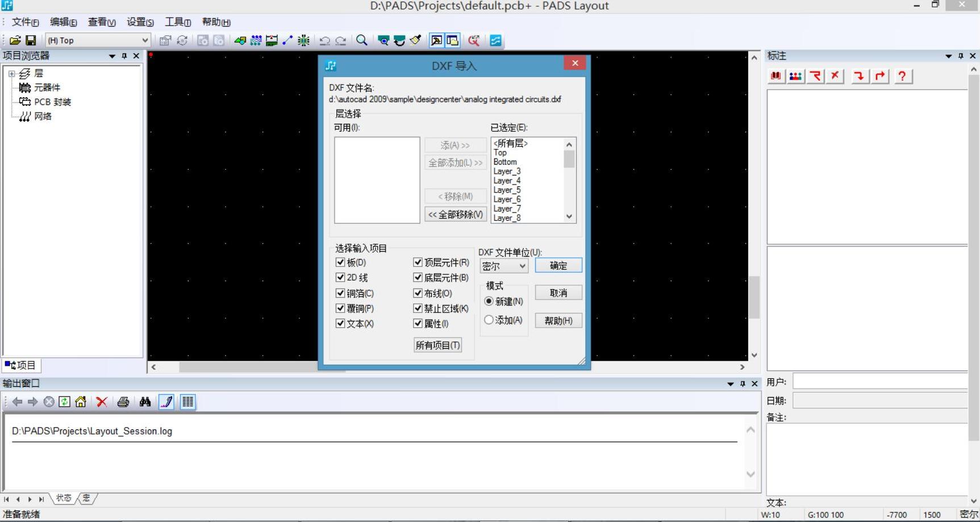Click the 所有项目(T) button
The width and height of the screenshot is (980, 522).
437,345
